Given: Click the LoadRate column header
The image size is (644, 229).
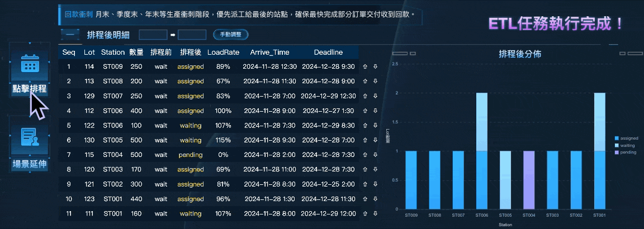Looking at the screenshot, I should coord(223,53).
